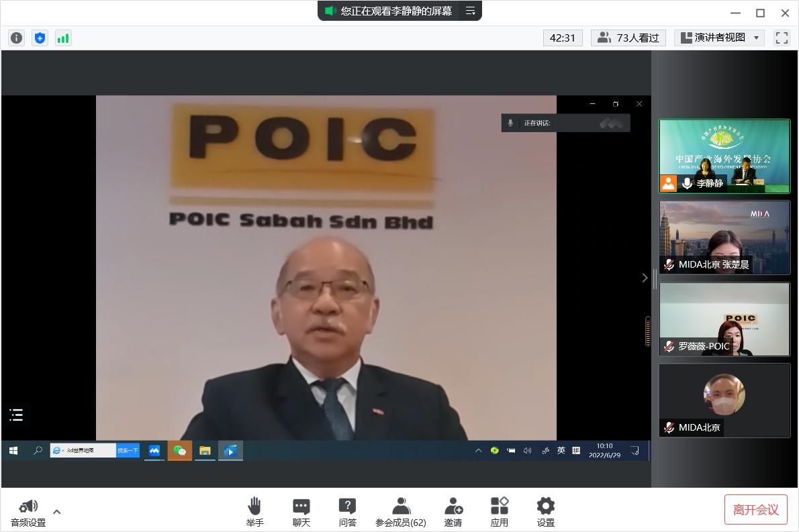This screenshot has height=532, width=799.
Task: Open the 演讲者视图 layout dropdown
Action: click(x=720, y=38)
